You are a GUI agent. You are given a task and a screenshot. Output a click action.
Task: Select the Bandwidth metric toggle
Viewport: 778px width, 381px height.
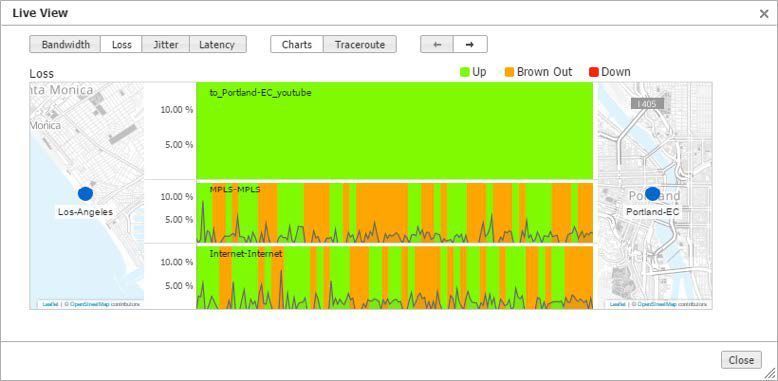click(x=65, y=44)
